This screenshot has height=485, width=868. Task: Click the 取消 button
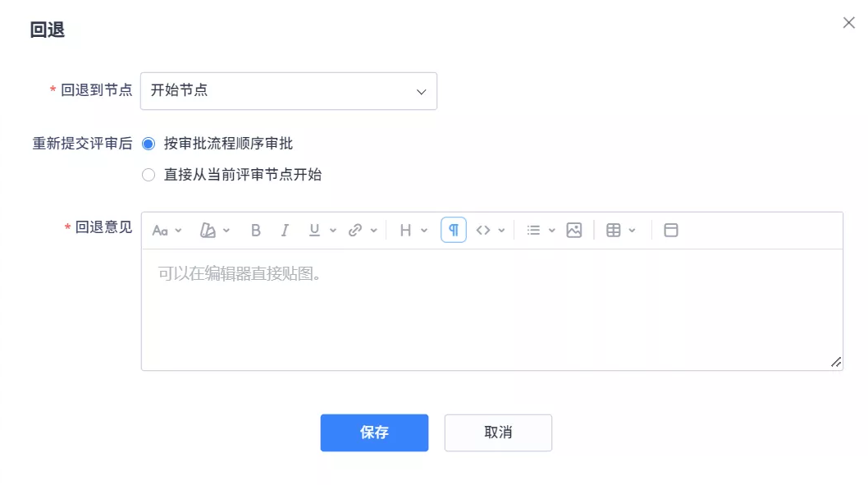pyautogui.click(x=498, y=432)
